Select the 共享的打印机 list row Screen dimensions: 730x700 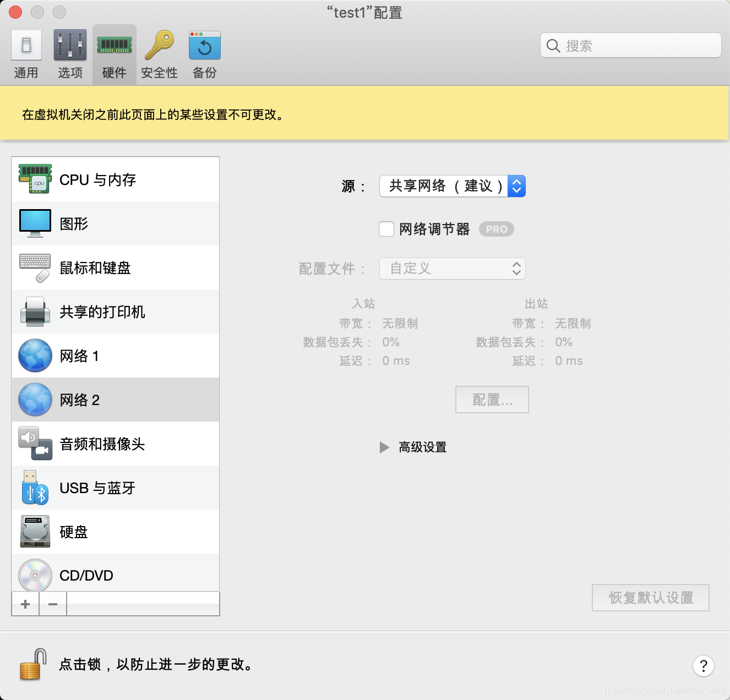coord(116,311)
